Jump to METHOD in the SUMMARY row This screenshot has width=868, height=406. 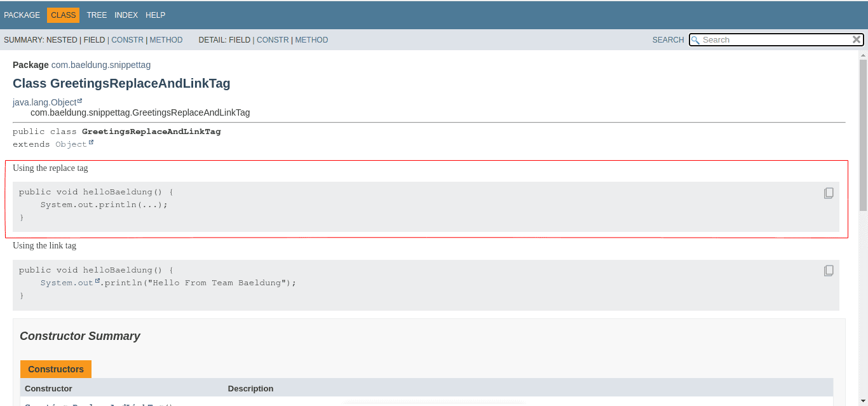[166, 40]
